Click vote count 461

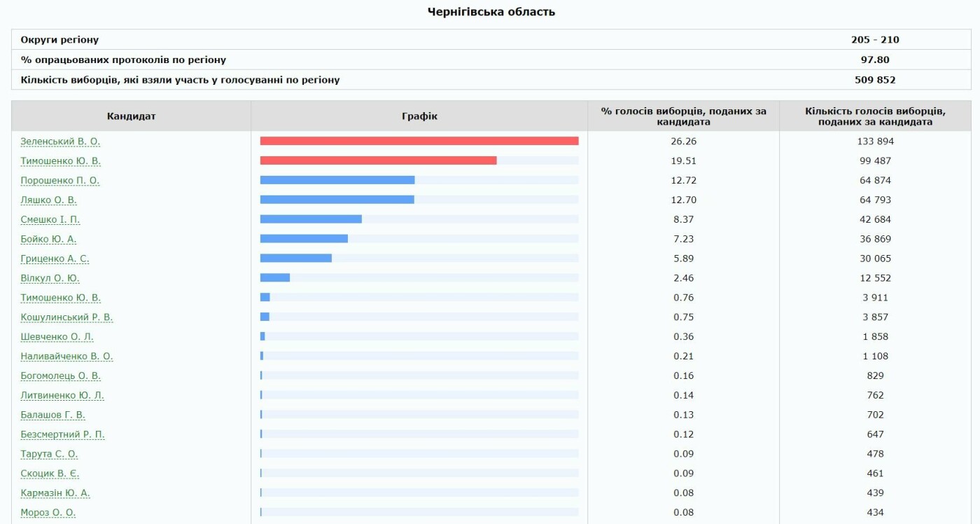875,474
